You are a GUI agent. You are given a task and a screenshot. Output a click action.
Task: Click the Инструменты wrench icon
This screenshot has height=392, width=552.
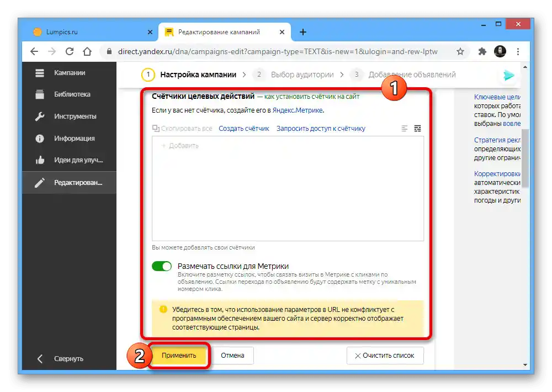[40, 116]
